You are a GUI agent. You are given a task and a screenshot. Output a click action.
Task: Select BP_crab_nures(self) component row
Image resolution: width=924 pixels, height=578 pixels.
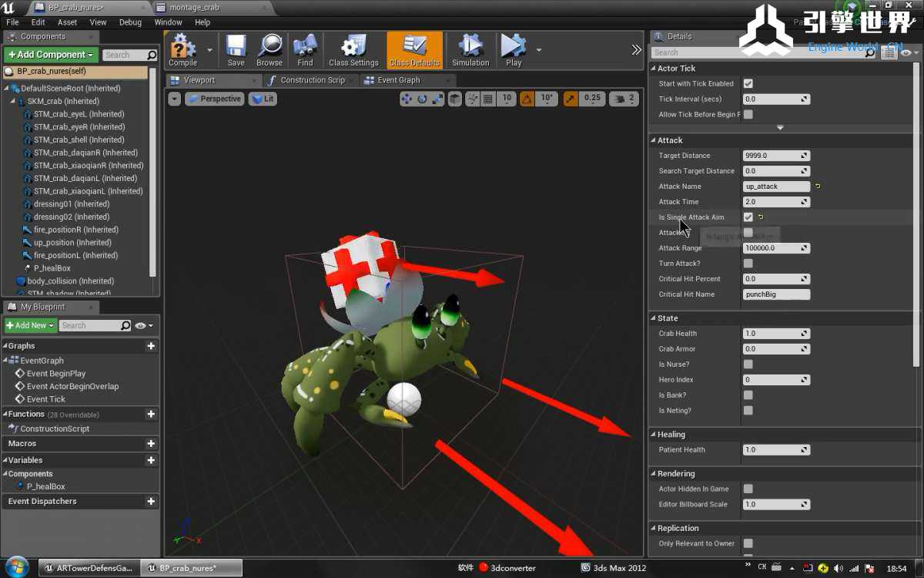[75, 71]
